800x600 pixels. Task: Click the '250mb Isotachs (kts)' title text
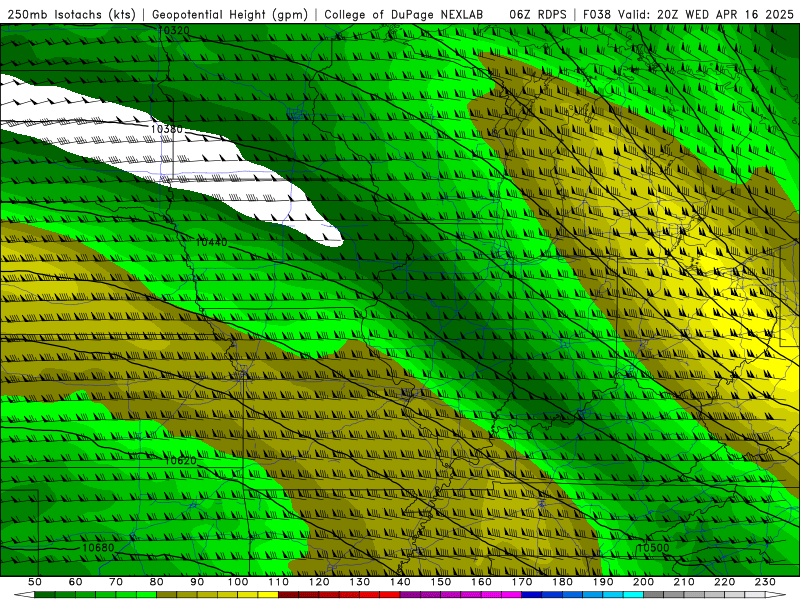pos(71,15)
